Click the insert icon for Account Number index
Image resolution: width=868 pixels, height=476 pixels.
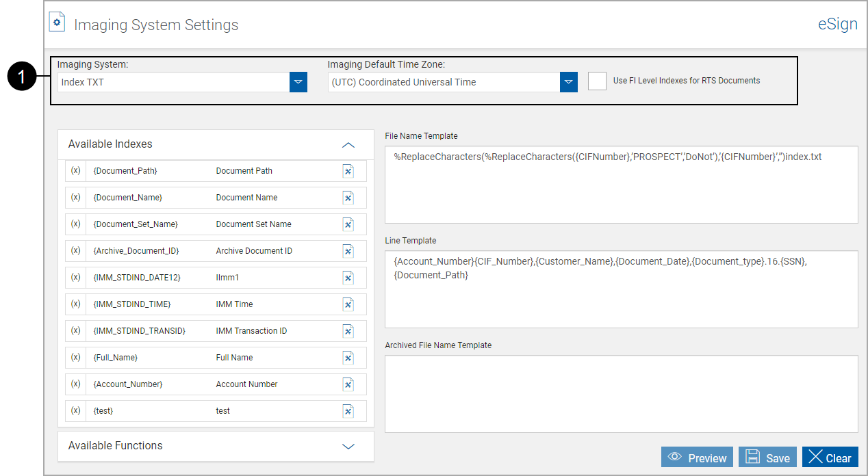348,384
